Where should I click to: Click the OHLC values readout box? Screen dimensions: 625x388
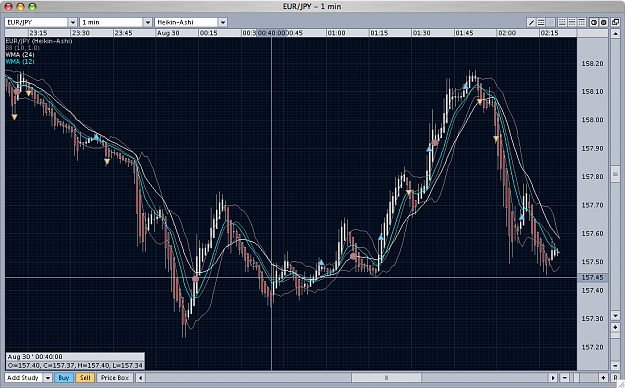(x=75, y=365)
